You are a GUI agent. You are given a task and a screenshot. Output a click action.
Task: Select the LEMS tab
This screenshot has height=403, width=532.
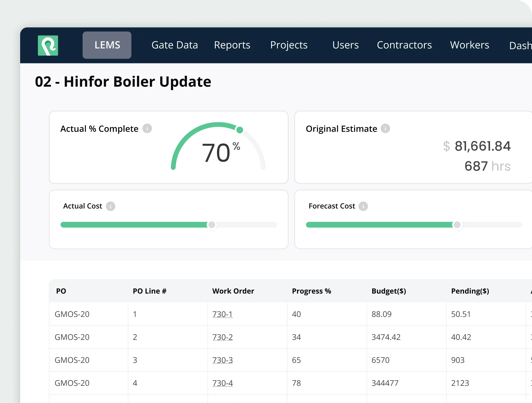click(x=107, y=45)
